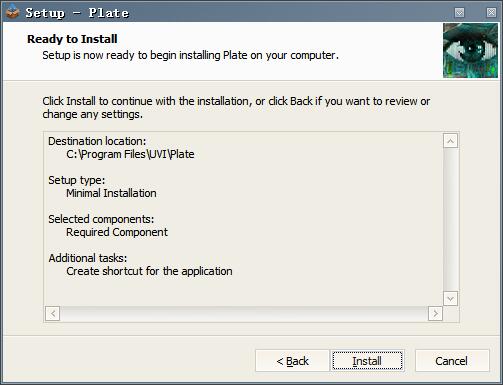Click the summary box up scroll arrow
The height and width of the screenshot is (385, 503).
coord(450,141)
